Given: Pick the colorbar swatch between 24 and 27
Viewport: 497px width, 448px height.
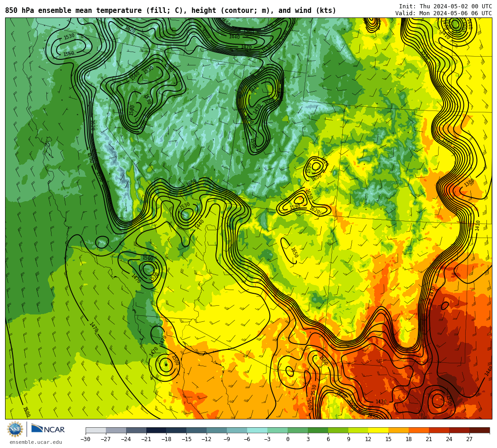Looking at the screenshot, I should tap(460, 430).
